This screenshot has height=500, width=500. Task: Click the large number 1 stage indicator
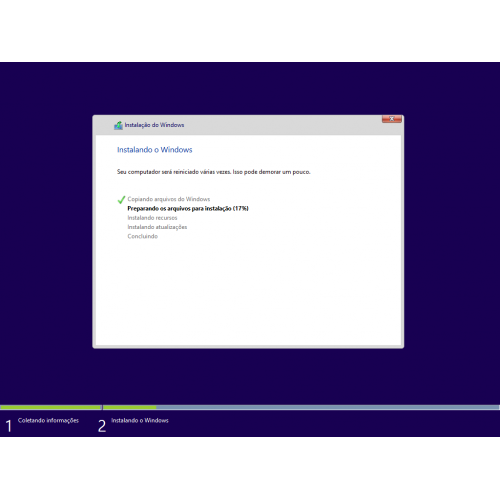[9, 426]
